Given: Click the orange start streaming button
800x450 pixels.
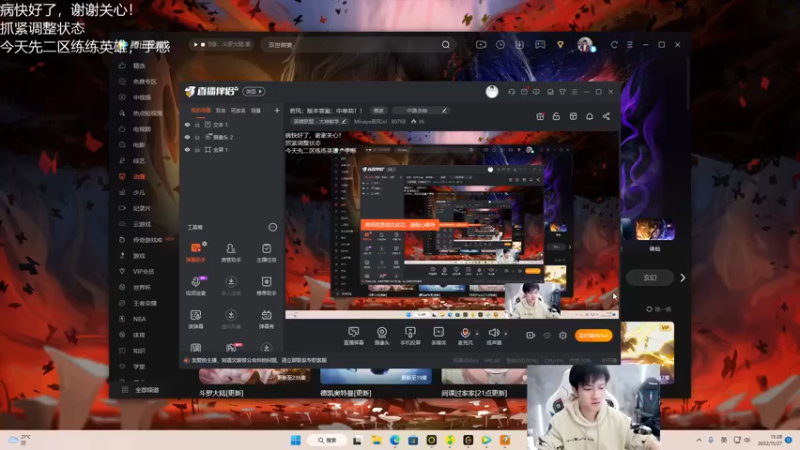Looking at the screenshot, I should click(593, 335).
